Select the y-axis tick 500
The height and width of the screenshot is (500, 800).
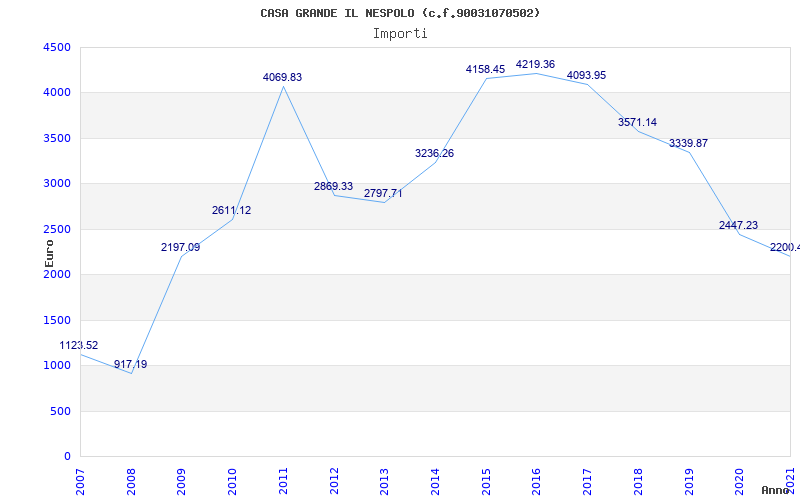[x=63, y=411]
